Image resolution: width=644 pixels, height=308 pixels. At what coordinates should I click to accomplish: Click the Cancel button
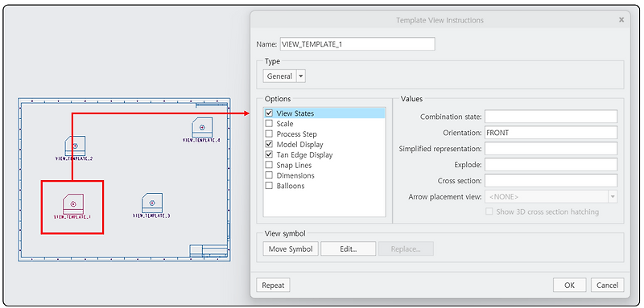click(608, 285)
